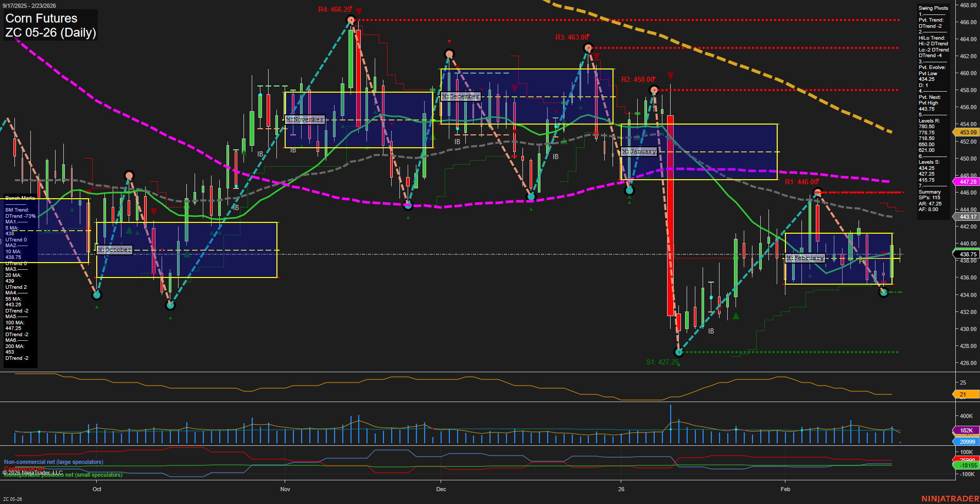The width and height of the screenshot is (980, 504).
Task: Collapse the Swing Pivots panel
Action: coord(932,8)
